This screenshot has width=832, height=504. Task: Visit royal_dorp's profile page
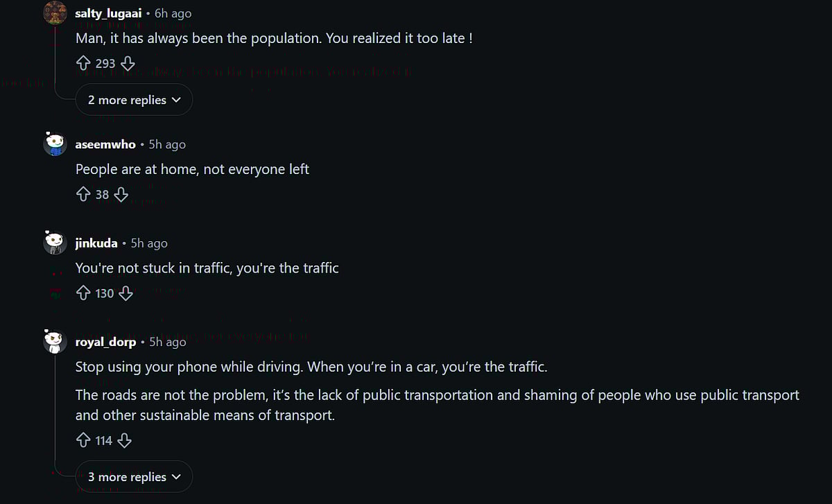(105, 342)
